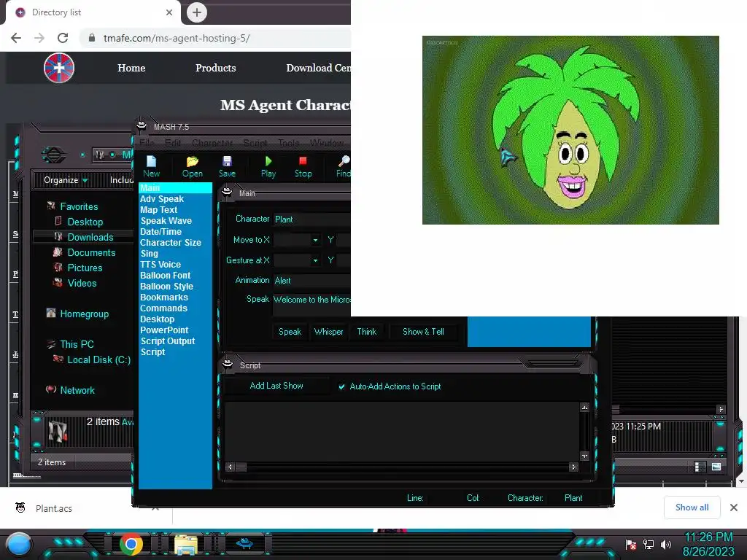Select TTS Voice in the MASH sidebar
The image size is (747, 560).
coord(160,265)
